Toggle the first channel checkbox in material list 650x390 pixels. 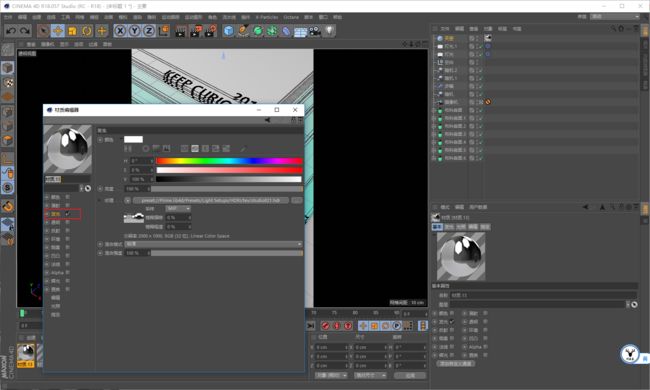point(67,197)
